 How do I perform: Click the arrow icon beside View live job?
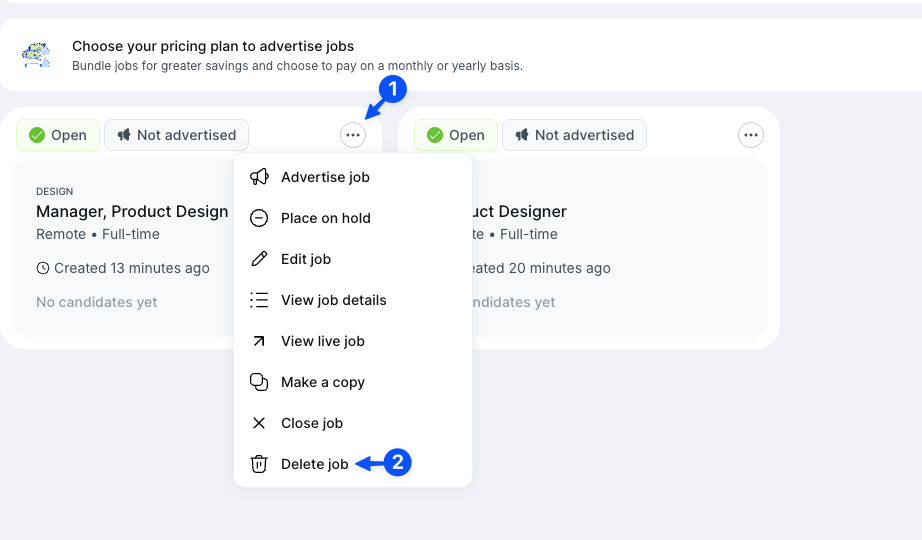coord(259,341)
